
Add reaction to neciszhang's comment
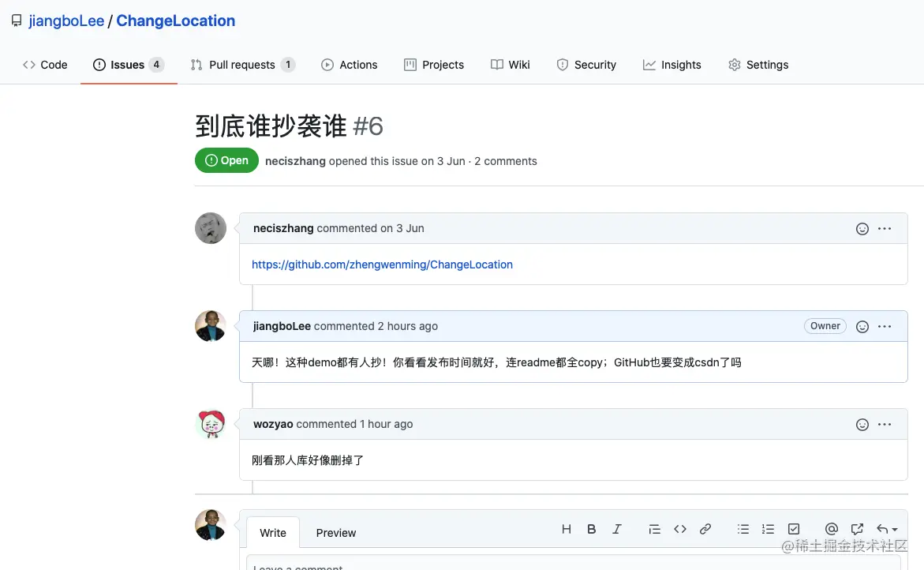pos(862,229)
